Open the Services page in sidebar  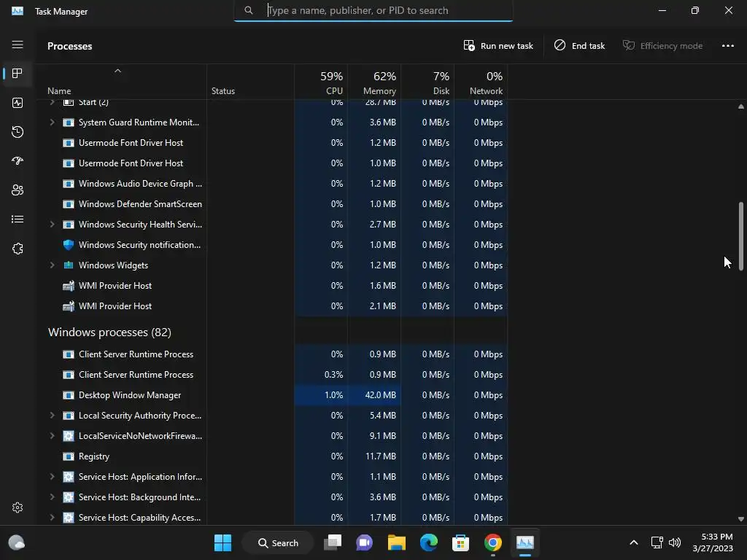18,249
